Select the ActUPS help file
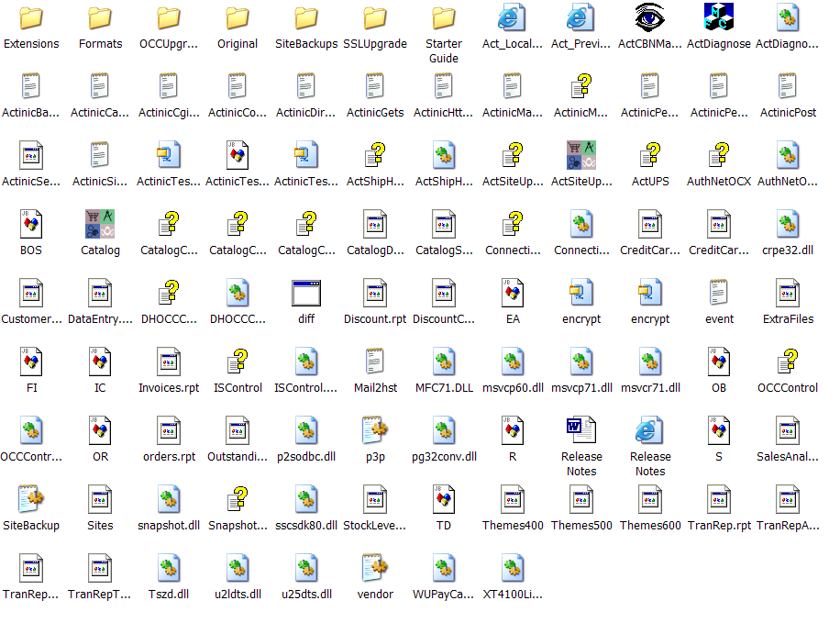Viewport: 840px width, 623px height. pyautogui.click(x=650, y=156)
